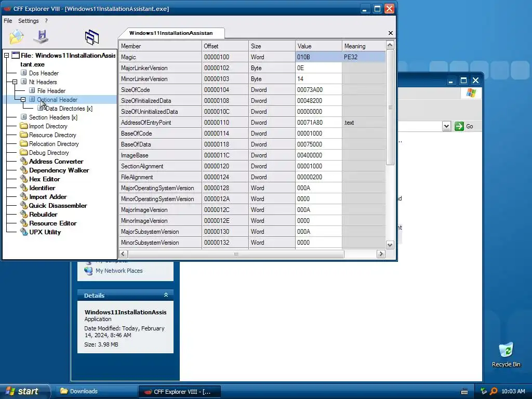The width and height of the screenshot is (532, 399).
Task: Open the Settings menu
Action: 29,21
